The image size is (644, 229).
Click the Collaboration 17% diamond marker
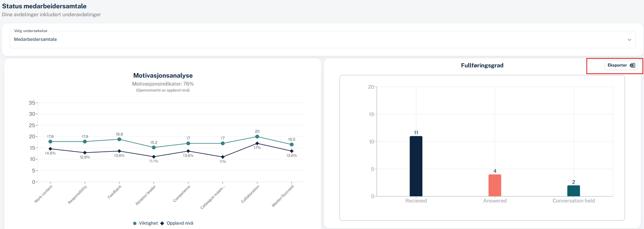click(x=257, y=143)
